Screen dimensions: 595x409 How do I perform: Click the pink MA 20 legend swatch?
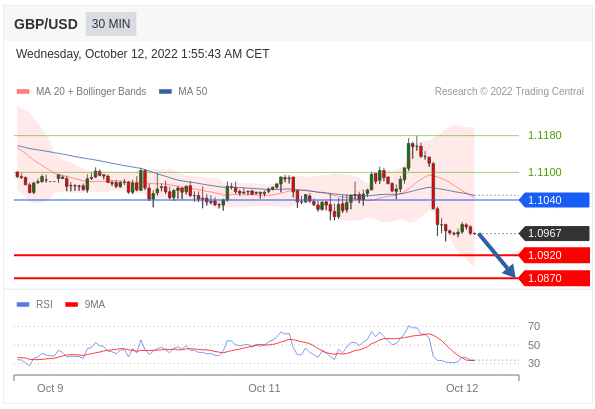(x=23, y=91)
